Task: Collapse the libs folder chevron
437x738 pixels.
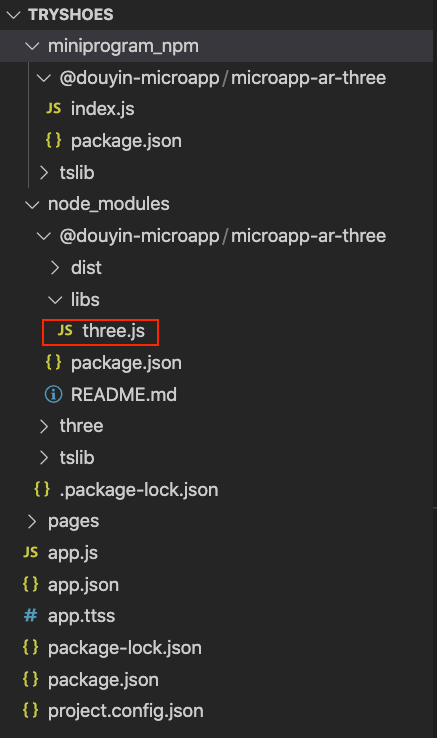Action: tap(55, 299)
